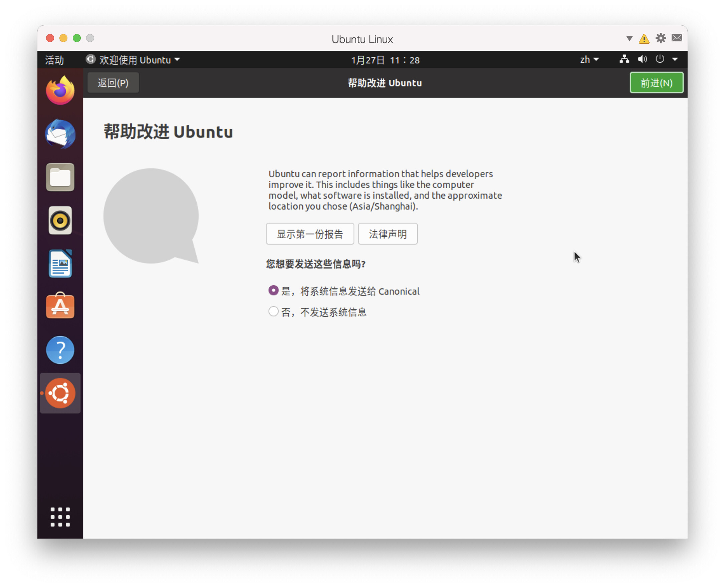Click the gray speech bubble illustration
The image size is (725, 588).
point(151,216)
